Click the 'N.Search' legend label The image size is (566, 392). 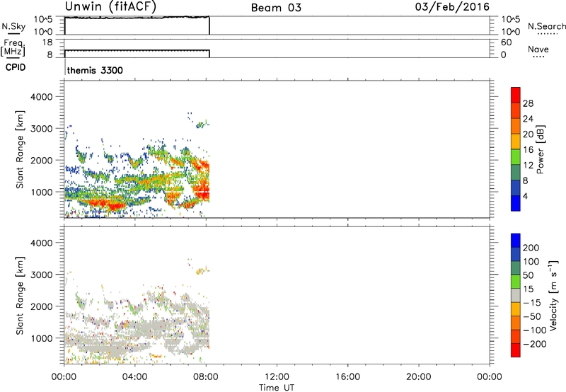547,26
